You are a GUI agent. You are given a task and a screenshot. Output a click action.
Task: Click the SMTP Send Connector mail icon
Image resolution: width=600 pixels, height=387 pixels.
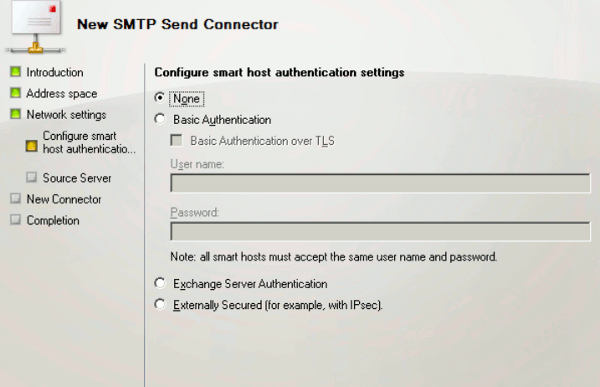point(36,27)
